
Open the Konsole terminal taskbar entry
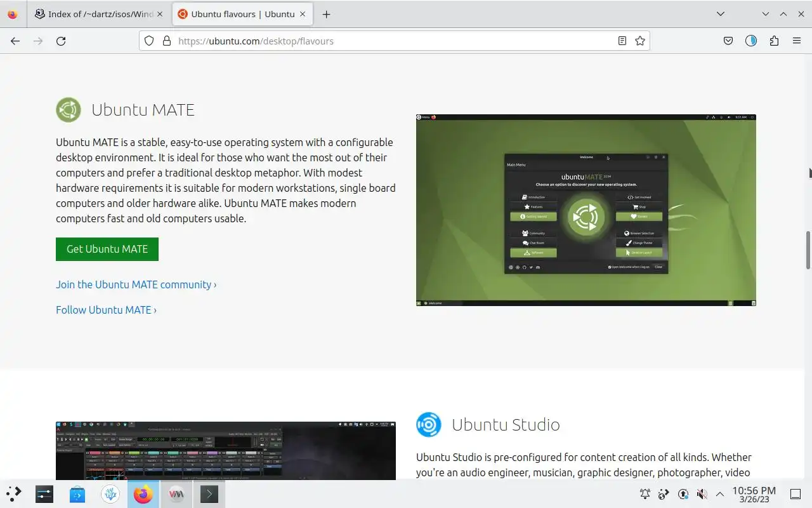click(x=209, y=493)
